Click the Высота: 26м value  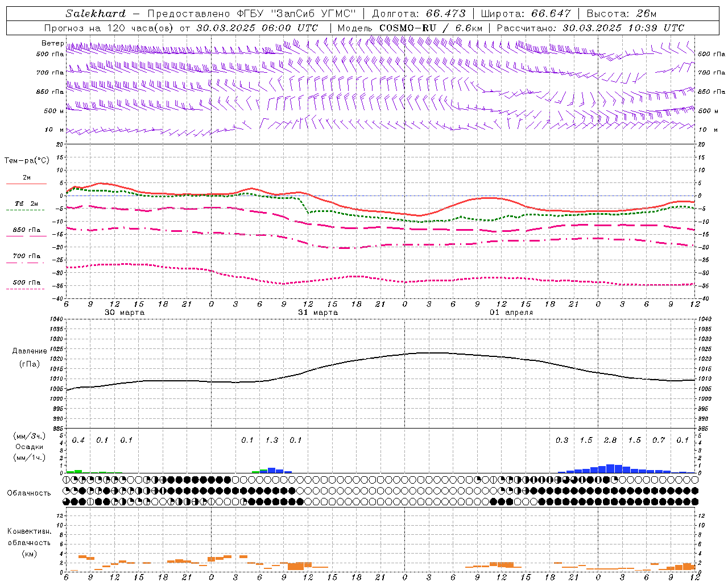pos(622,14)
